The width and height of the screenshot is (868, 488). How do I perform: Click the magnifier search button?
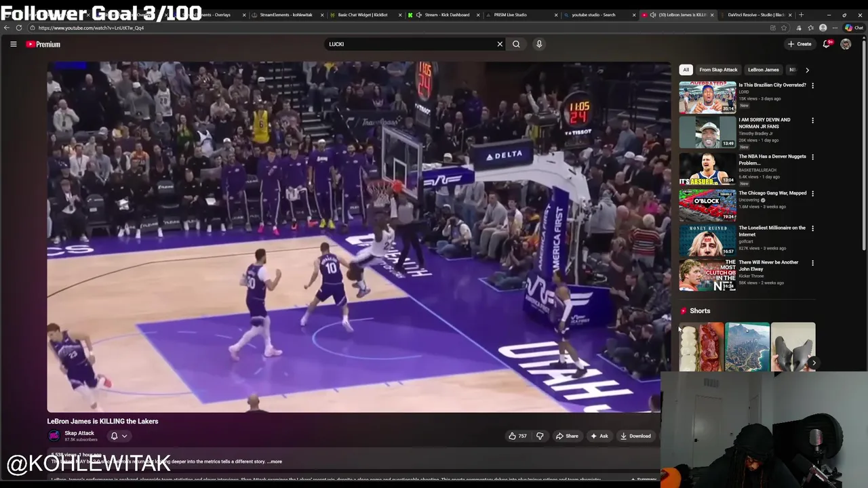[x=516, y=44]
